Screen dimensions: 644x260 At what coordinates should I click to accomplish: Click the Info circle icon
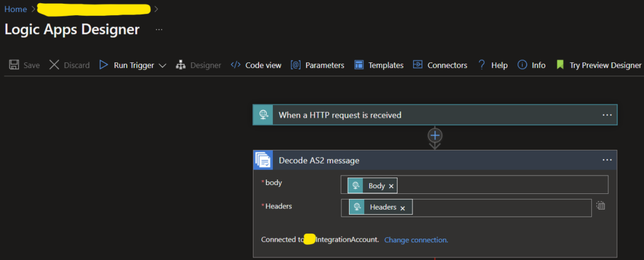[x=522, y=65]
